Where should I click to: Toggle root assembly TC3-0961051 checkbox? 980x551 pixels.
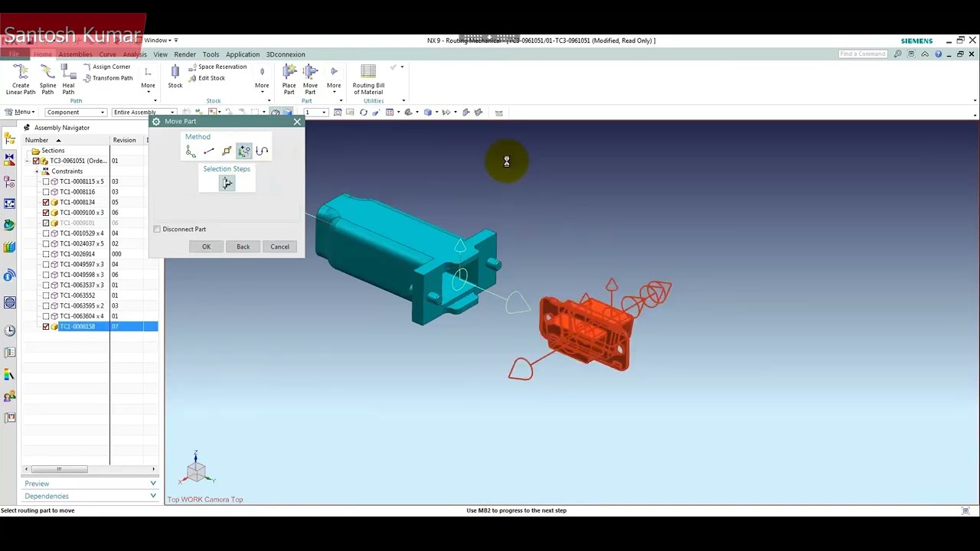click(36, 161)
